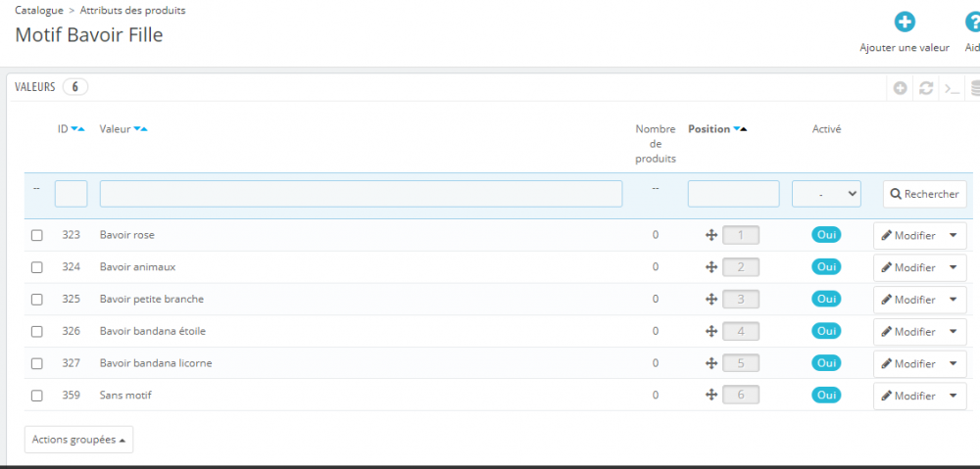Click the Valeur column header text
This screenshot has height=469, width=980.
coord(115,128)
